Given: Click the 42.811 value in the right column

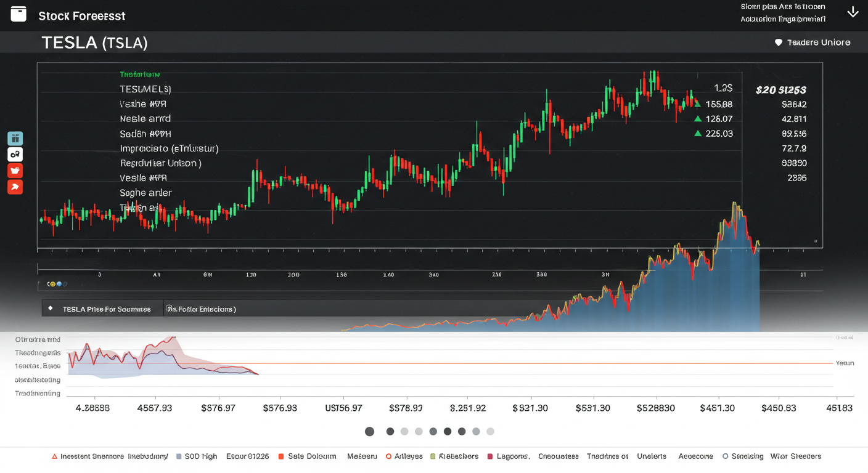Looking at the screenshot, I should (x=794, y=118).
